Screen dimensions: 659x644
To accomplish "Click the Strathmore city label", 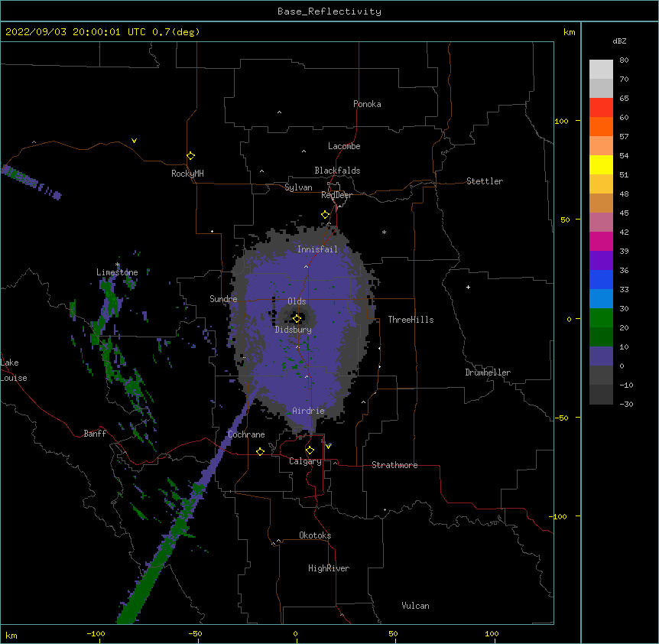I will (394, 465).
